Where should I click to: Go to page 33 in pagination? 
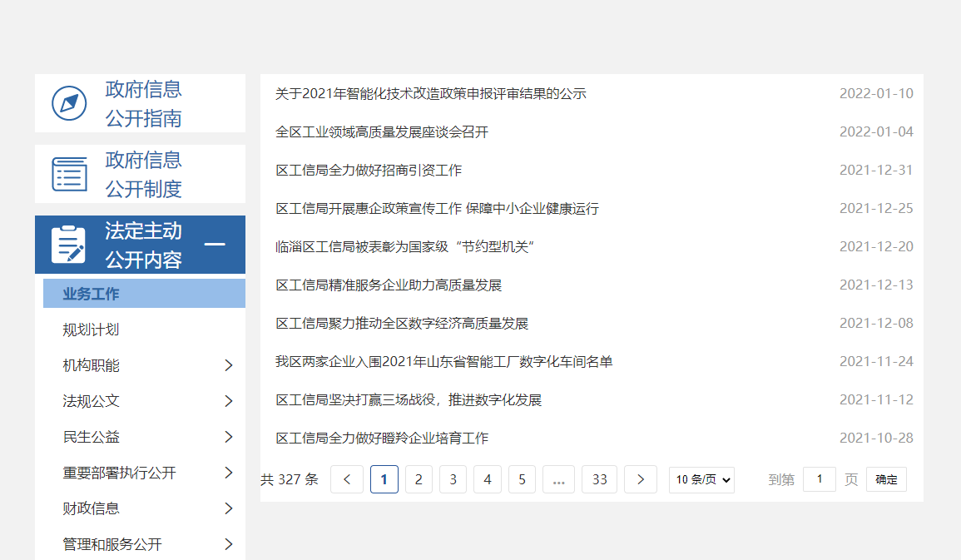click(x=599, y=479)
